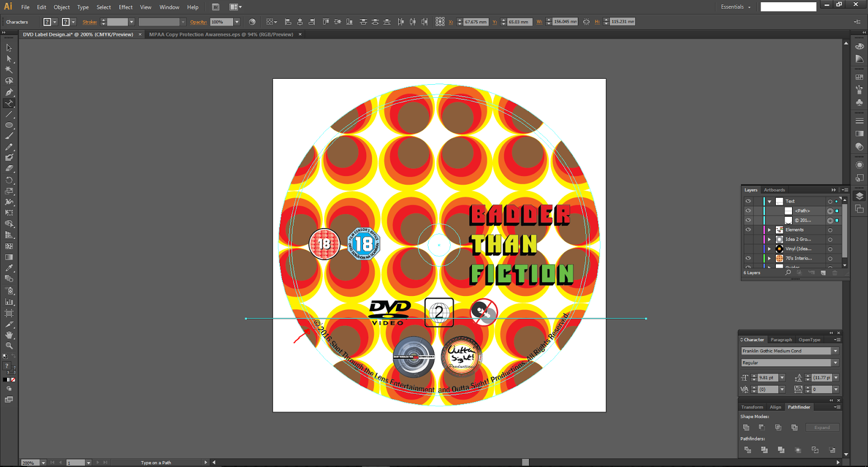Image resolution: width=868 pixels, height=467 pixels.
Task: Click the Expand button in Pathfinder
Action: click(822, 427)
